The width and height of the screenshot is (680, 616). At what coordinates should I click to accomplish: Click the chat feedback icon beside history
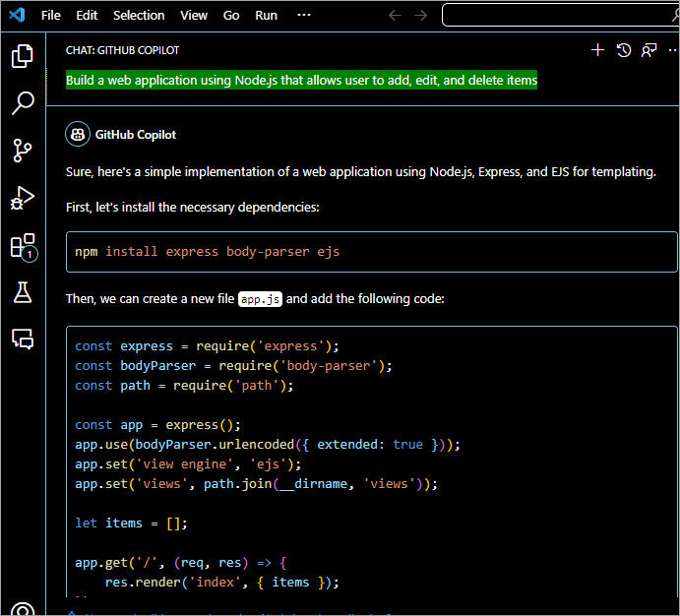point(649,50)
